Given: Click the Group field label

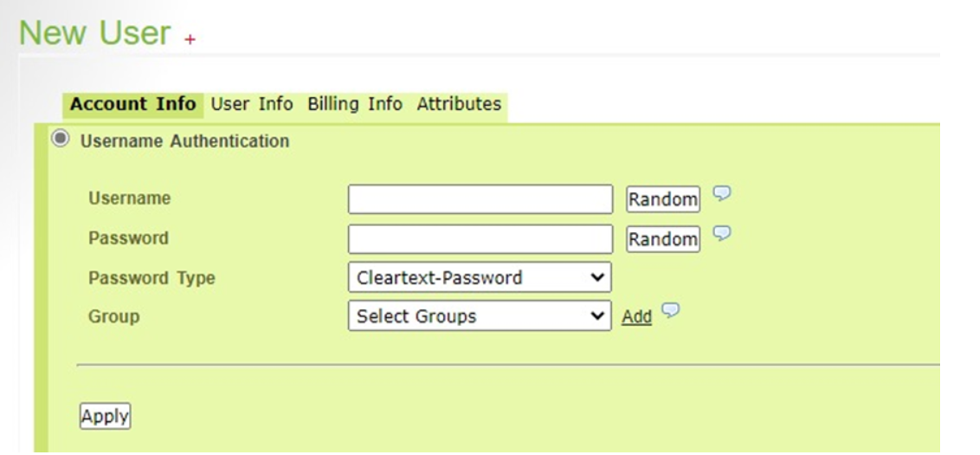Looking at the screenshot, I should point(113,316).
